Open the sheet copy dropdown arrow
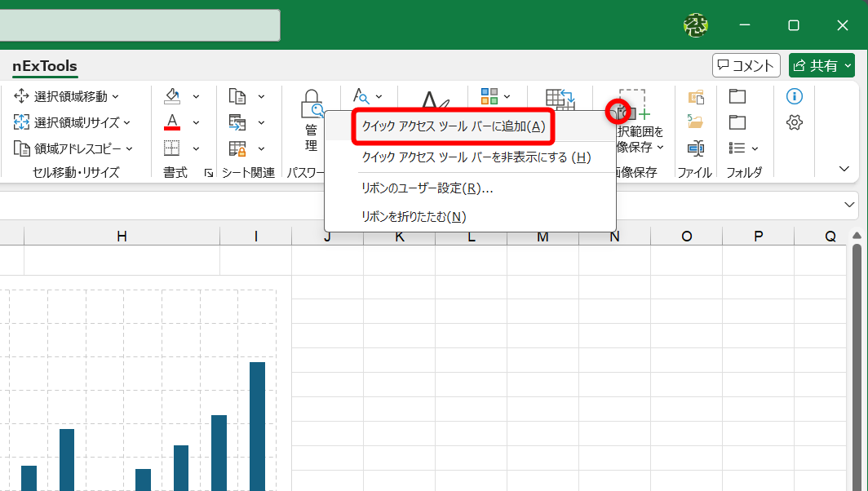Viewport: 868px width, 491px height. coord(261,97)
